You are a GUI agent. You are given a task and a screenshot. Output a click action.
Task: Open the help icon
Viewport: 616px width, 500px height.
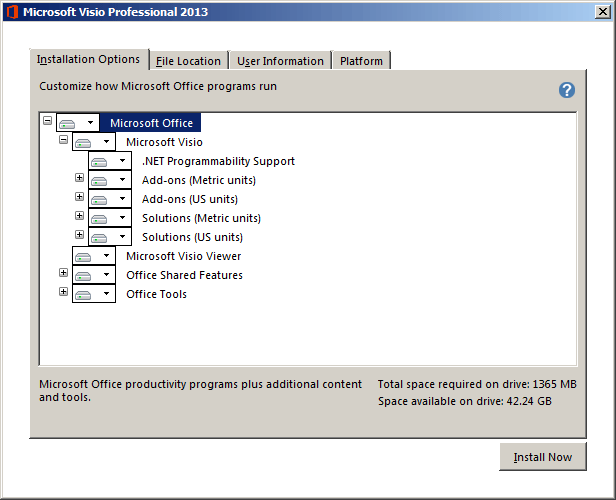(x=566, y=90)
